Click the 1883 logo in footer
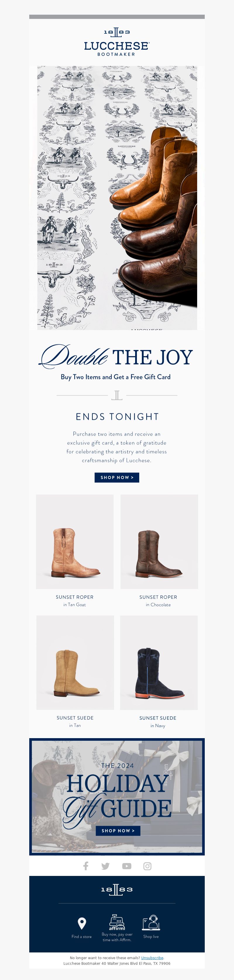Image resolution: width=234 pixels, height=980 pixels. point(117,889)
